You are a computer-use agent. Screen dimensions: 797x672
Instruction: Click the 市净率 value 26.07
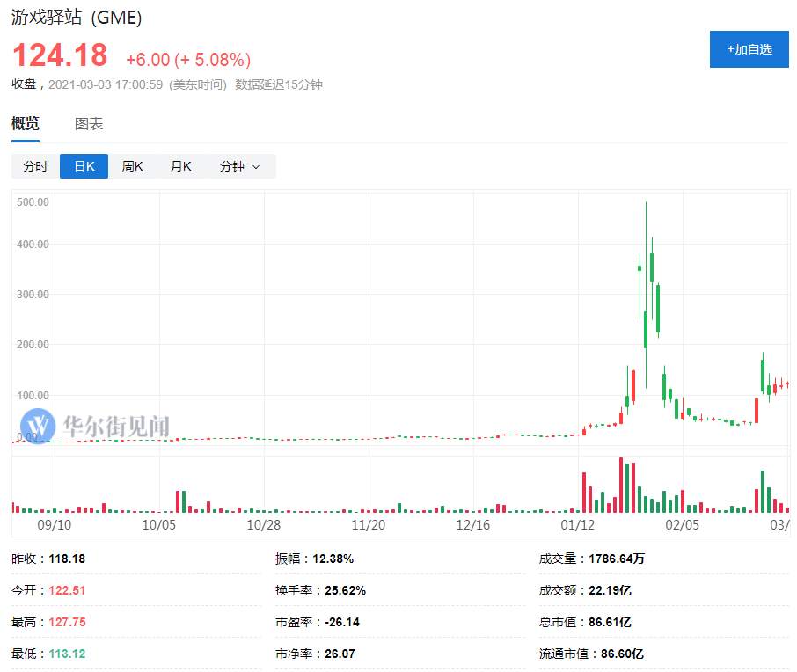pos(340,654)
